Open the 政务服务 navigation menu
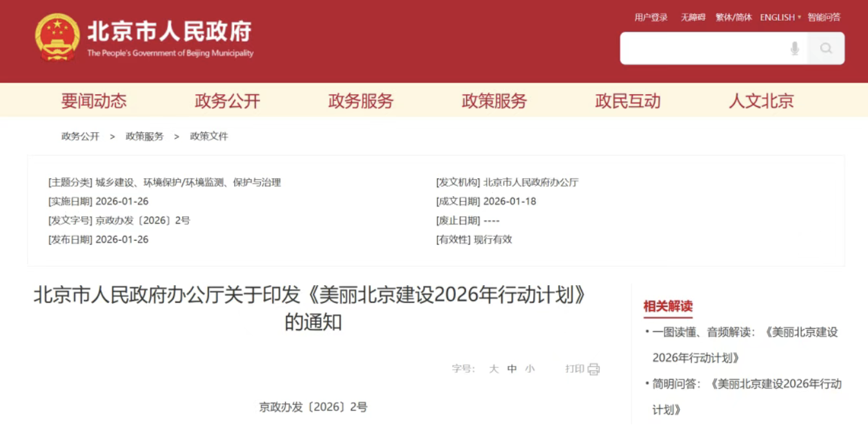The width and height of the screenshot is (868, 436). click(x=360, y=101)
